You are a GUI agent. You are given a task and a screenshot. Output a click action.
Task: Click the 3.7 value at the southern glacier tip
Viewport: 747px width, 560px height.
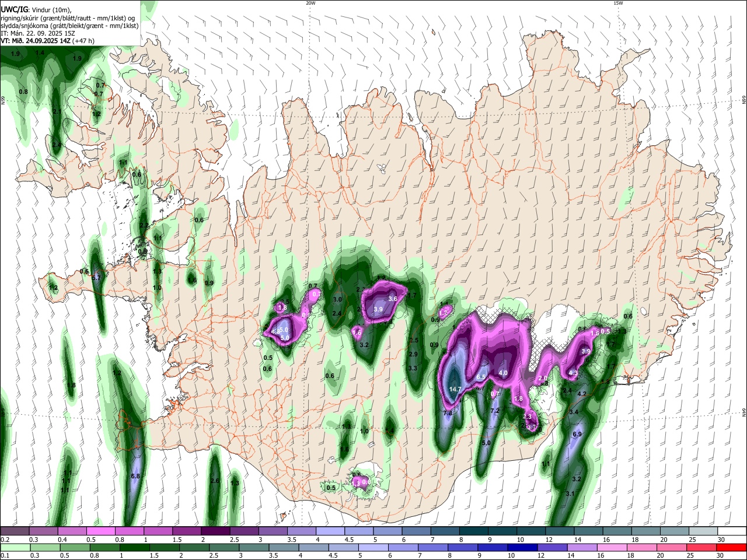click(x=531, y=428)
